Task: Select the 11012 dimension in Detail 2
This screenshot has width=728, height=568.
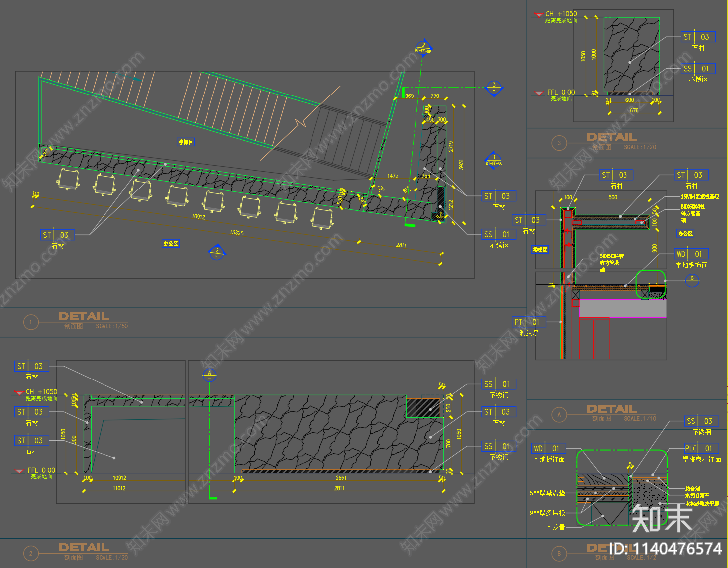Action: pyautogui.click(x=119, y=488)
